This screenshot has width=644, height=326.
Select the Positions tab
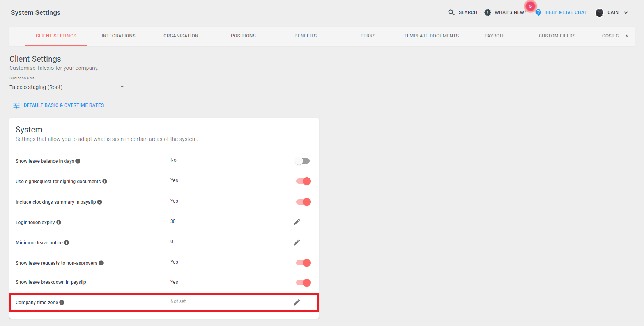point(243,36)
